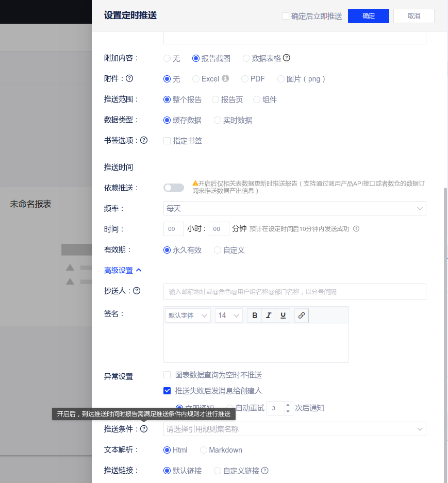
Task: Toggle underline in the signature toolbar
Action: 283,315
